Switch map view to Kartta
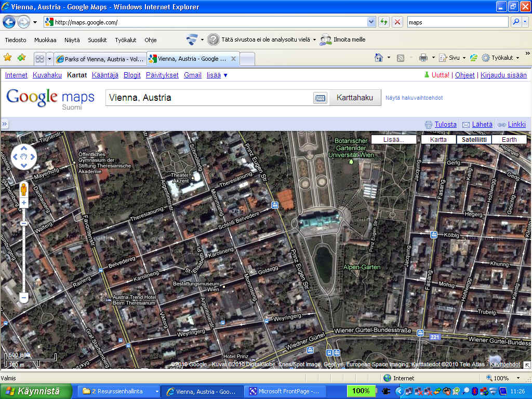This screenshot has height=399, width=532. point(438,139)
